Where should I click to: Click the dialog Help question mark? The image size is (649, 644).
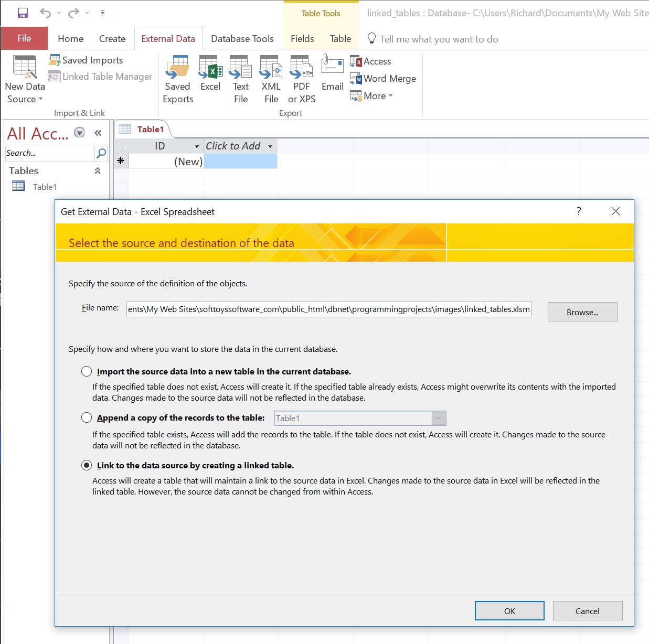click(579, 211)
